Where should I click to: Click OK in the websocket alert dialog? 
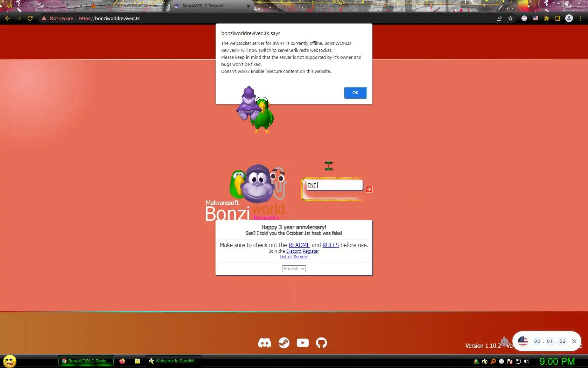tap(355, 93)
